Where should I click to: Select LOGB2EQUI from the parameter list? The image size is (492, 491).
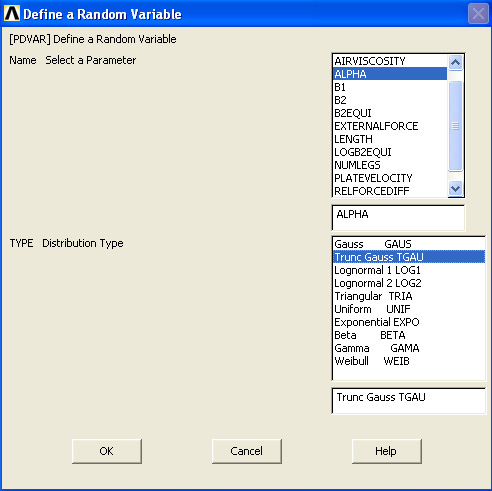point(390,152)
